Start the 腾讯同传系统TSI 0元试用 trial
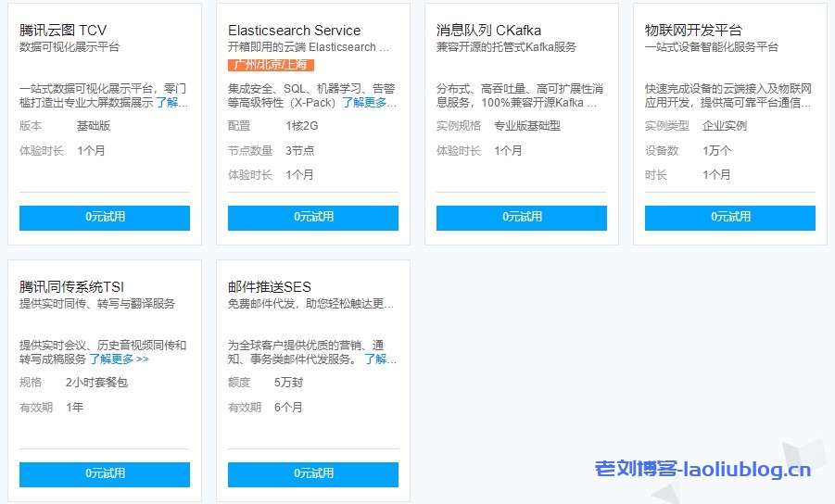 (x=105, y=474)
